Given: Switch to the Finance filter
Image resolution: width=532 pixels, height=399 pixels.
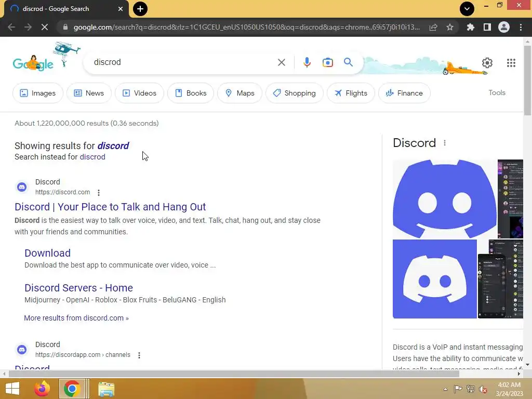Looking at the screenshot, I should tap(404, 93).
